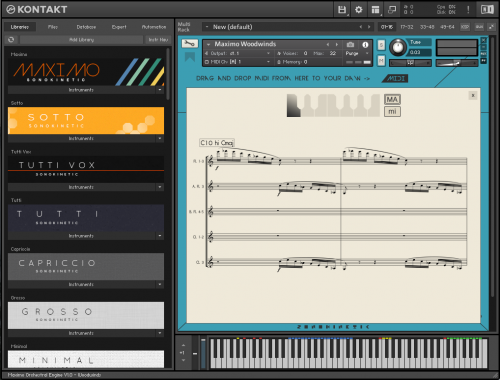Image resolution: width=500 pixels, height=380 pixels.
Task: Toggle the KSP multi script button
Action: tap(465, 27)
